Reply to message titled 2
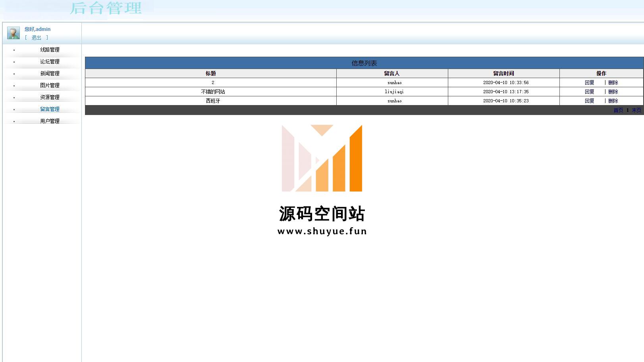The width and height of the screenshot is (644, 362). [590, 82]
